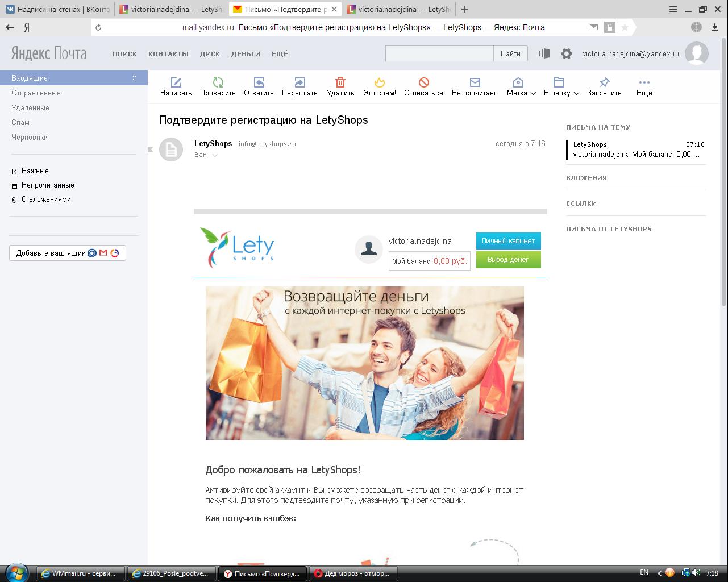Open the КОНТАКТЫ header menu item

(168, 54)
